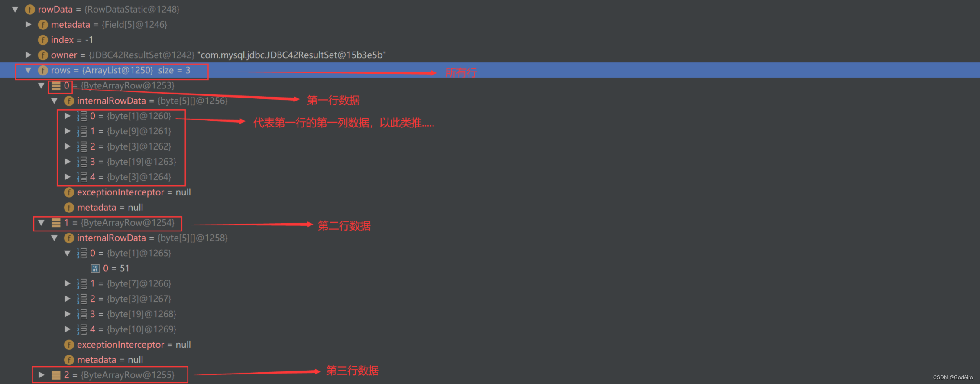Collapse the rows ArrayList node
Screen dimensions: 980x384
tap(29, 70)
